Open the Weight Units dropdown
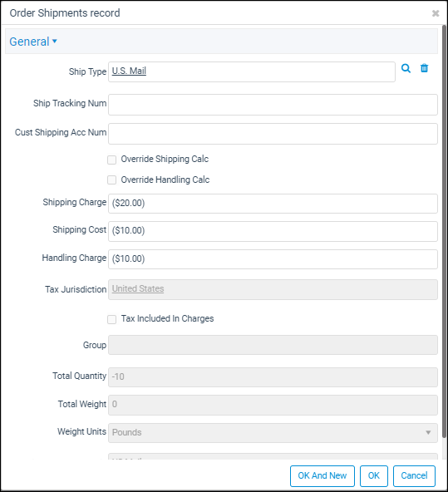 (273, 433)
